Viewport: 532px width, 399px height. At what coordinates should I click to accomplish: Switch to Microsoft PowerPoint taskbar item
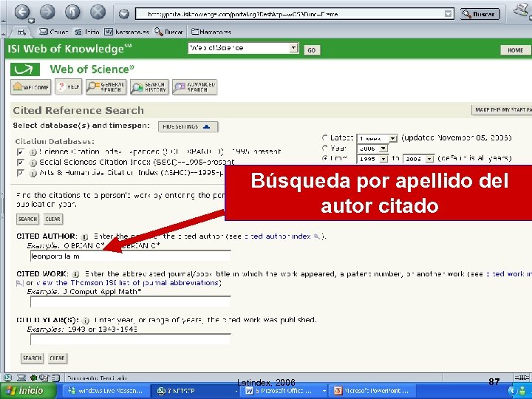pos(372,391)
